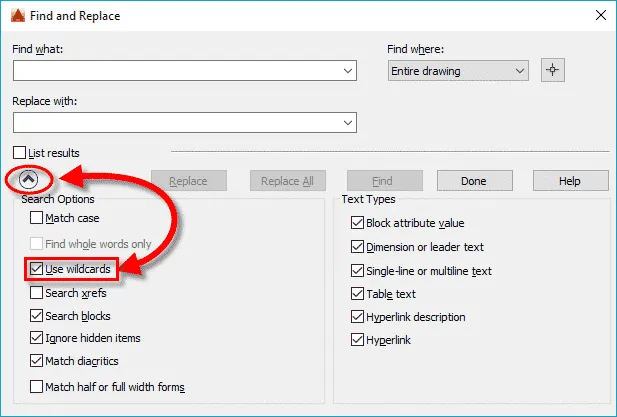Screen dimensions: 617x417
Task: Uncheck the Table text option
Action: pos(357,293)
